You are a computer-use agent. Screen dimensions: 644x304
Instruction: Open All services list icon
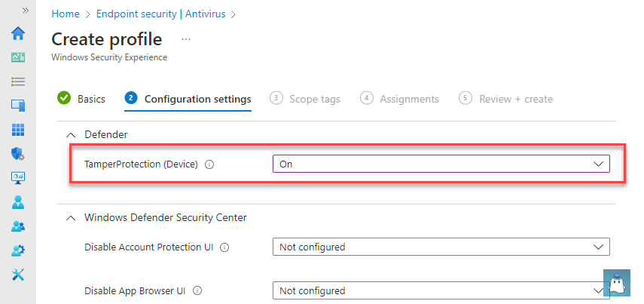pos(18,81)
